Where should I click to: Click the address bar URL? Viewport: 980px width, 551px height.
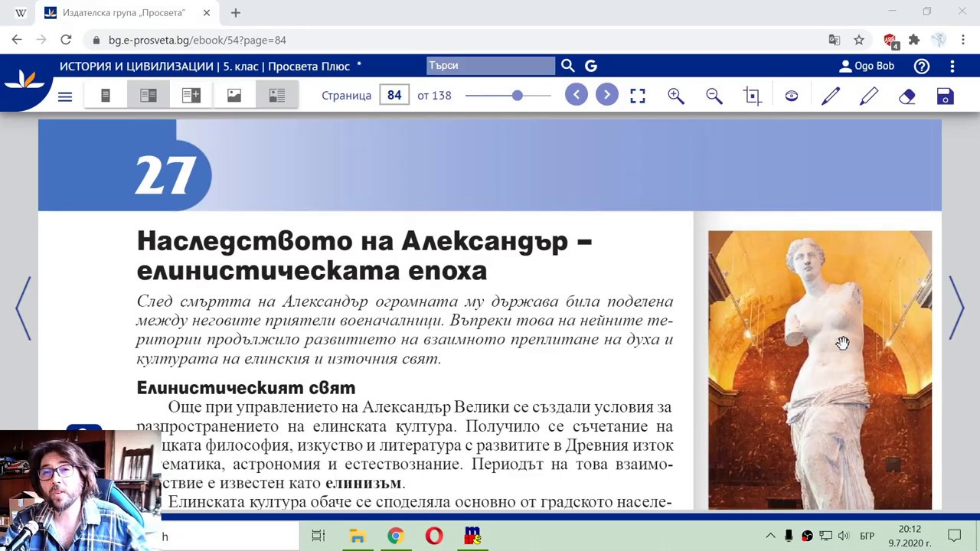click(198, 40)
